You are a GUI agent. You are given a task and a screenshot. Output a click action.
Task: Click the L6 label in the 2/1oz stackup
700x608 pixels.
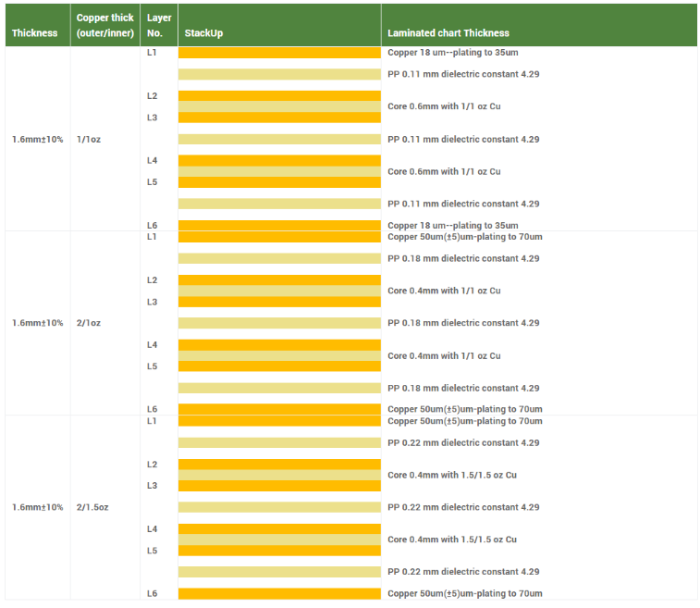[153, 409]
